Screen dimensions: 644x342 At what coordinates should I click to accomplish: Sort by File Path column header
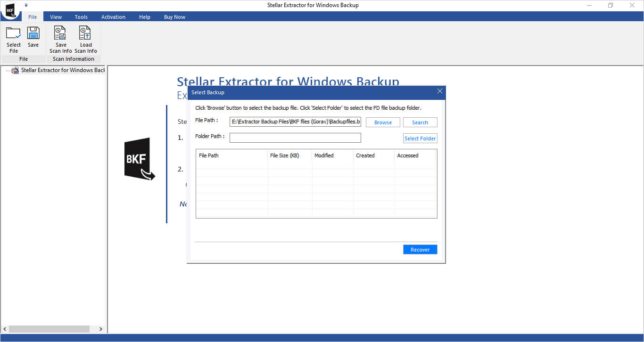pyautogui.click(x=232, y=155)
